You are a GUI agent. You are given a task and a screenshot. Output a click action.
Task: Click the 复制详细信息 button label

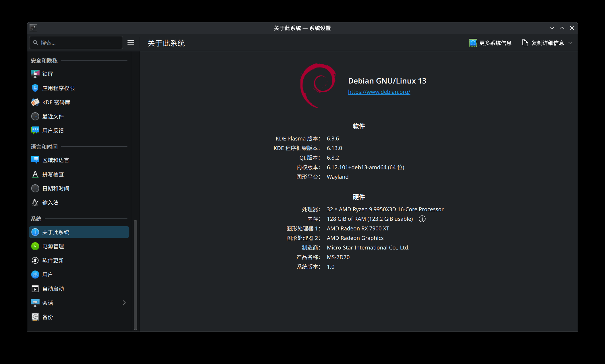[x=548, y=43]
